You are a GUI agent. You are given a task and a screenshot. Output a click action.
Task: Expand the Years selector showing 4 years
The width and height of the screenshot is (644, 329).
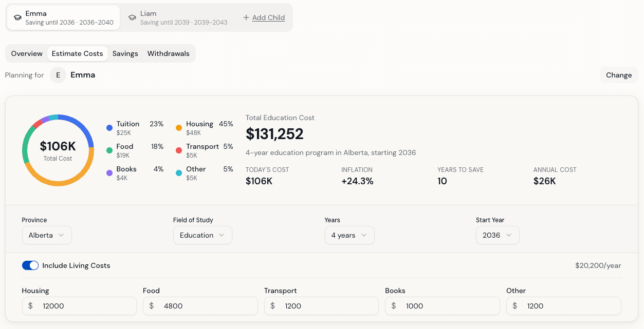point(349,235)
